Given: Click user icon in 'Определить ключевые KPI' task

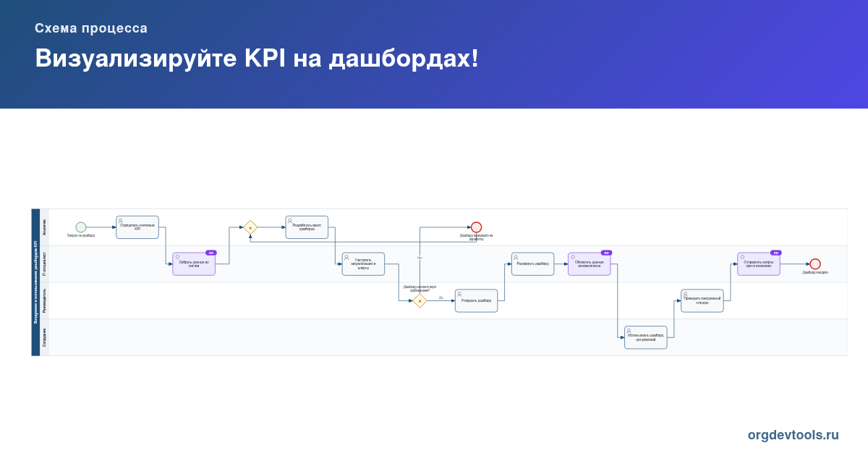Looking at the screenshot, I should coord(121,220).
